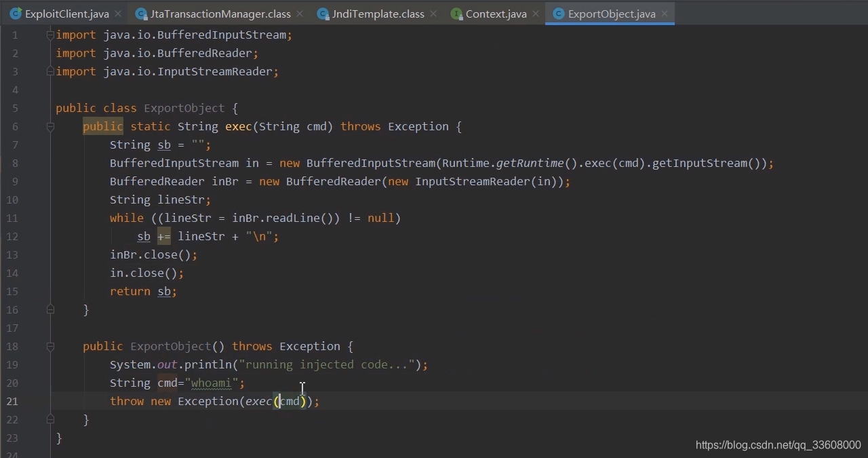Viewport: 868px width, 458px height.
Task: Click 'inBr.close();' on line 13
Action: 154,254
